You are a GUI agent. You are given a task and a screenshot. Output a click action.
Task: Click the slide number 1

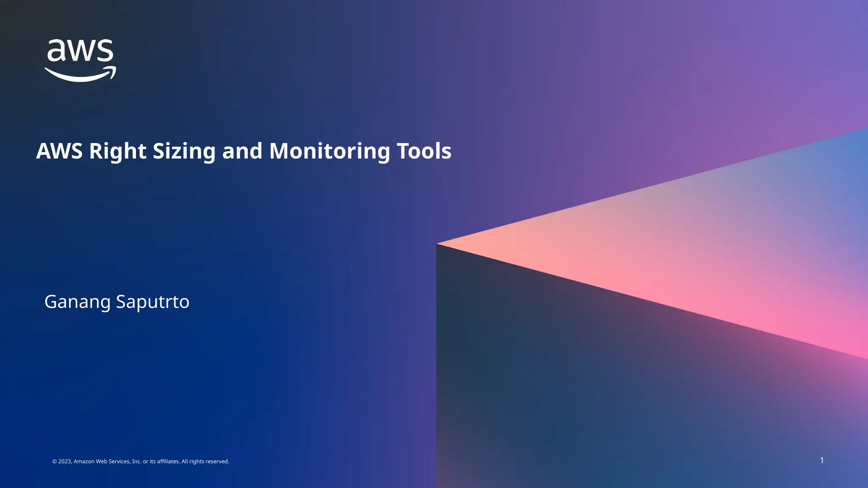tap(822, 460)
